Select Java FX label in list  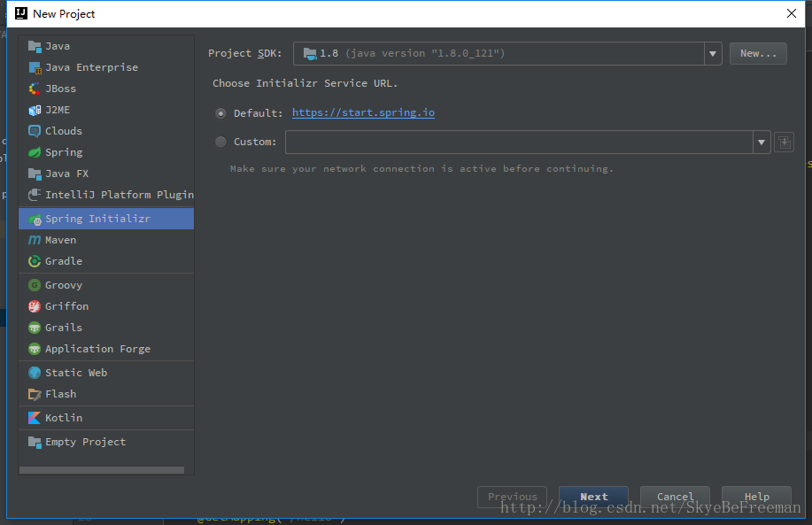pyautogui.click(x=66, y=174)
